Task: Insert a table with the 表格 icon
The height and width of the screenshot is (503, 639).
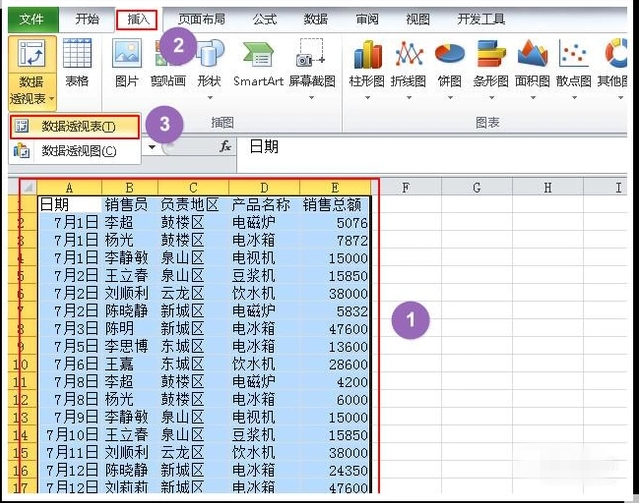Action: coord(77,53)
